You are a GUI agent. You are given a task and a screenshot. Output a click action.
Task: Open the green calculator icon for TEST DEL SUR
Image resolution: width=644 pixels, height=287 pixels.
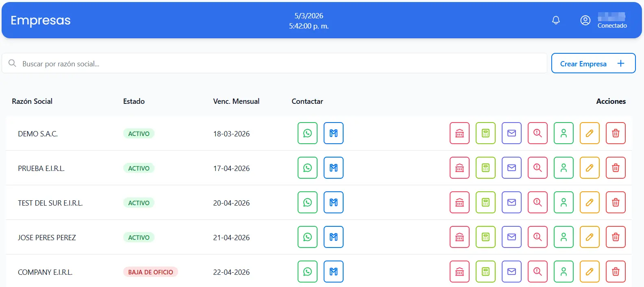485,202
